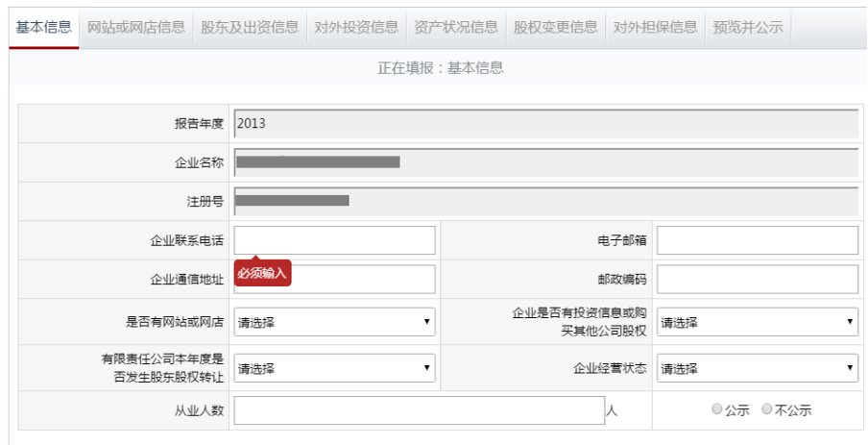Open the 企业是否有投资信息或购买其他公司股权 dropdown
Image resolution: width=868 pixels, height=445 pixels.
[x=757, y=322]
